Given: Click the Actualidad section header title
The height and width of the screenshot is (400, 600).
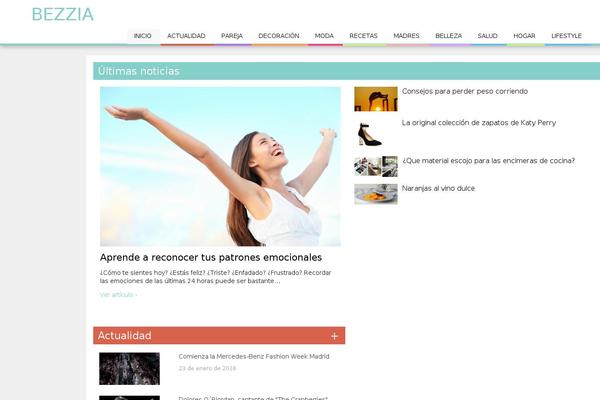Looking at the screenshot, I should [125, 336].
